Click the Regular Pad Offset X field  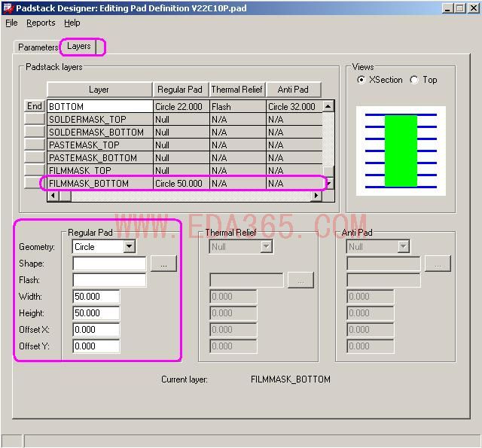pyautogui.click(x=96, y=330)
